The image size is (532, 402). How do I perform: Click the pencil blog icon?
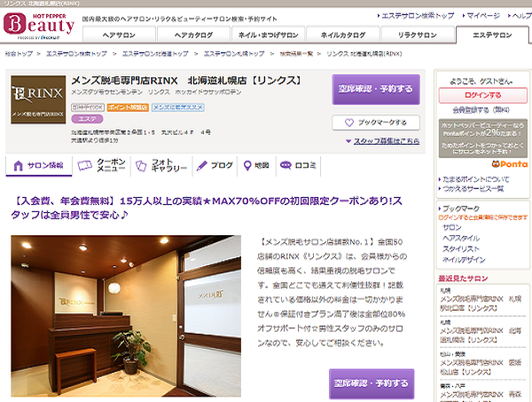pos(201,165)
